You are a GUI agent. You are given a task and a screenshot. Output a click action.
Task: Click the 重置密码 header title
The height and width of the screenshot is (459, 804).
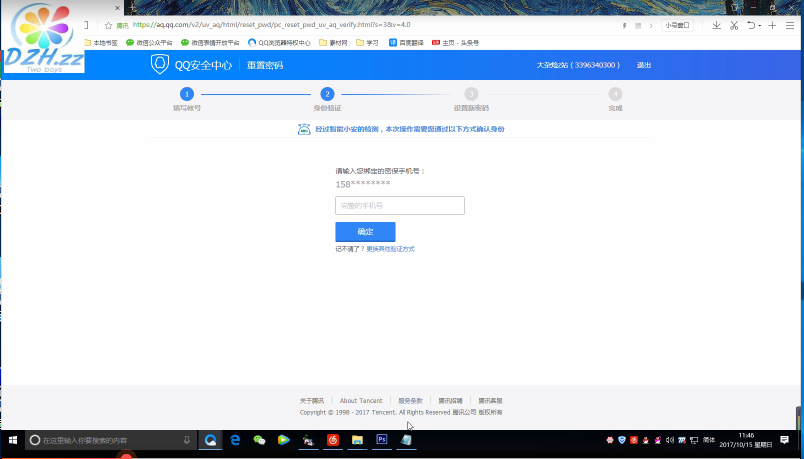265,65
